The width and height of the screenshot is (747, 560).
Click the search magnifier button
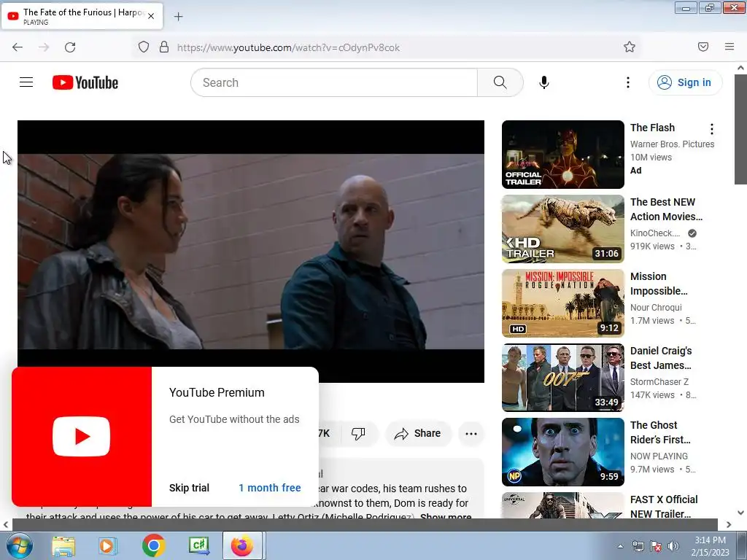[x=500, y=82]
